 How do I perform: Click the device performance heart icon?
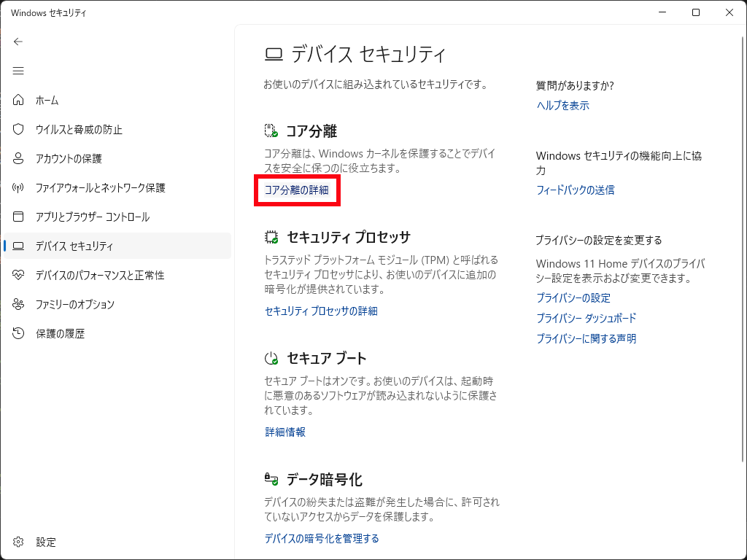click(x=19, y=275)
